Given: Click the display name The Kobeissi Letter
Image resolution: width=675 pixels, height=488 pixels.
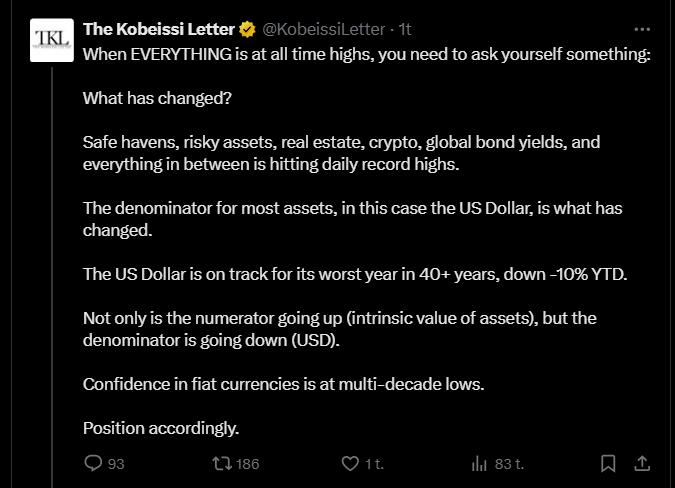Looking at the screenshot, I should (x=158, y=30).
